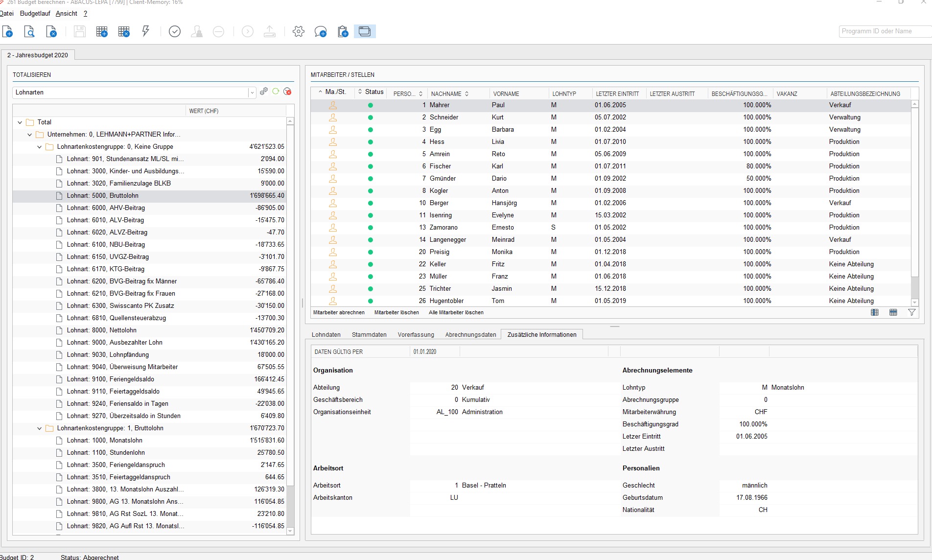This screenshot has width=932, height=560.
Task: Sort by the Status column header
Action: [x=371, y=92]
